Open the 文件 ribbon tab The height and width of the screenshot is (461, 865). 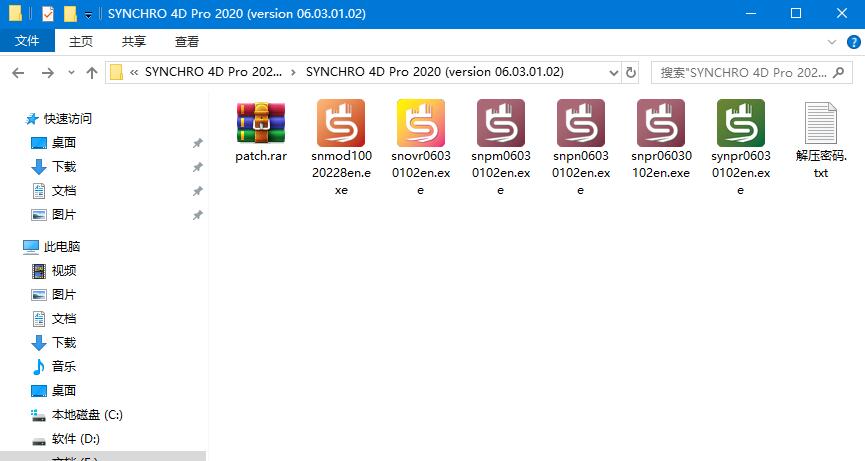coord(27,41)
